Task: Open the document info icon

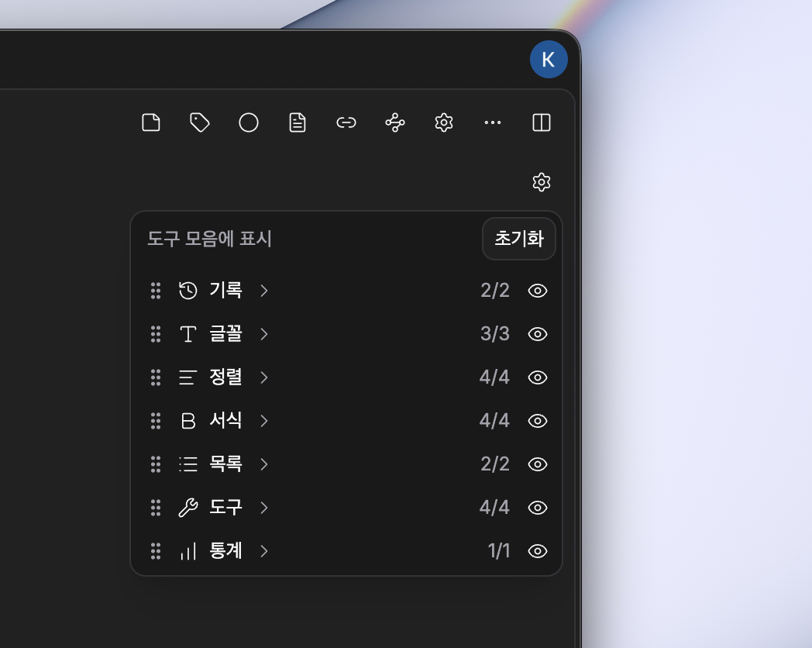Action: 298,122
